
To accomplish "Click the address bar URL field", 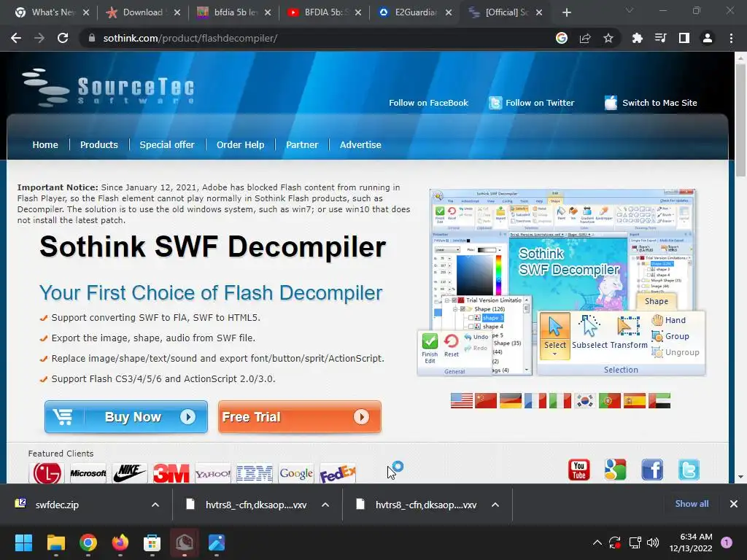I will pyautogui.click(x=314, y=38).
